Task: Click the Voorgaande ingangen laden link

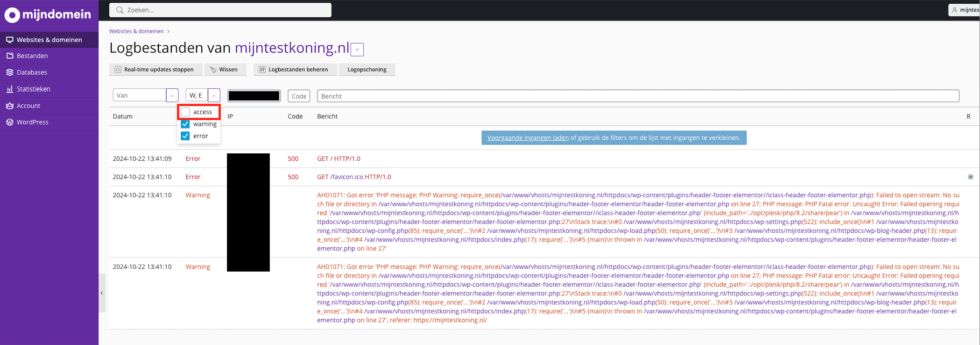Action: [528, 138]
